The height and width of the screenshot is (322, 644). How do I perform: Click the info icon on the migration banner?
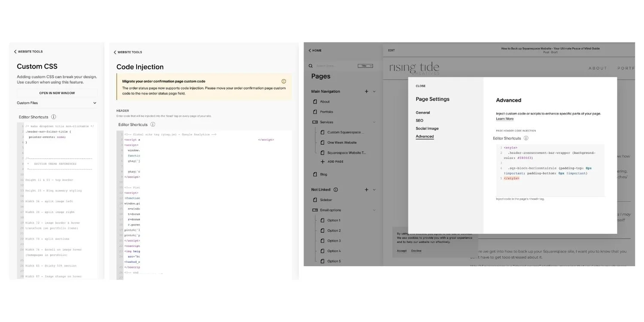pos(284,81)
